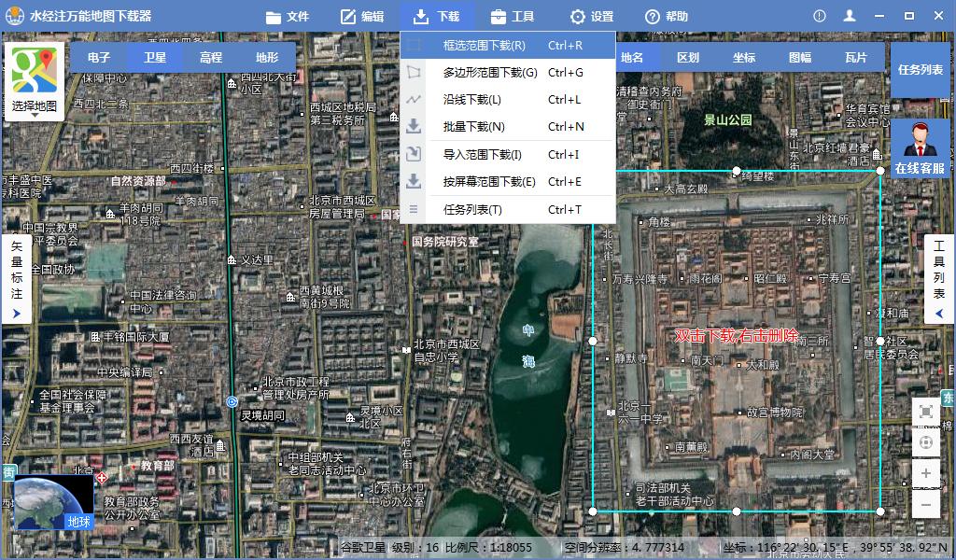The width and height of the screenshot is (956, 560).
Task: Zoom out using the minus icon
Action: pyautogui.click(x=926, y=504)
